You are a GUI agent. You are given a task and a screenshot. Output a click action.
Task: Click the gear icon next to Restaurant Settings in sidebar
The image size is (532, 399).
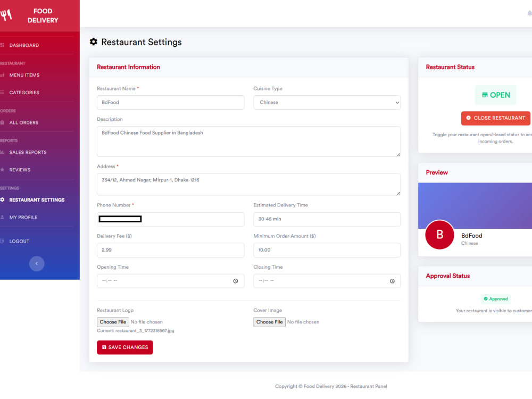coord(2,200)
